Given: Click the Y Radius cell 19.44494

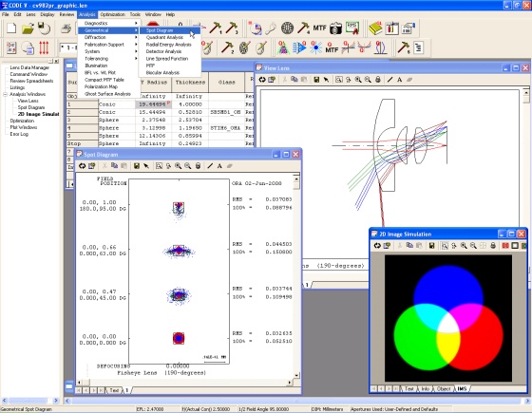Looking at the screenshot, I should [x=153, y=104].
